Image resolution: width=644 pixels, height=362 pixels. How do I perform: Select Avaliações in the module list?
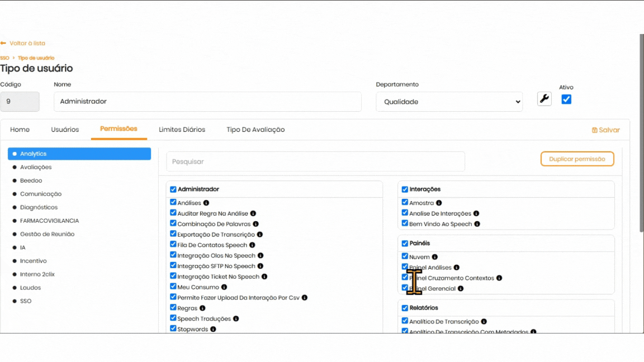click(x=36, y=167)
